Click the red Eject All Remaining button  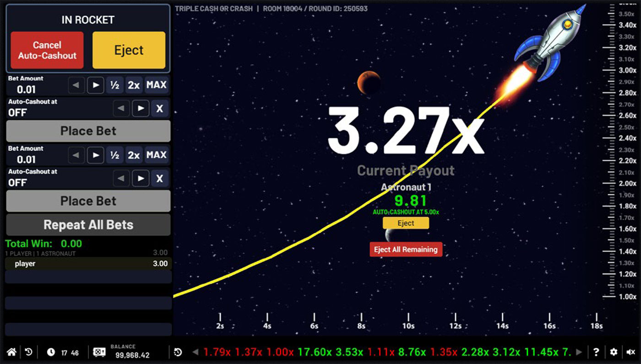(406, 249)
